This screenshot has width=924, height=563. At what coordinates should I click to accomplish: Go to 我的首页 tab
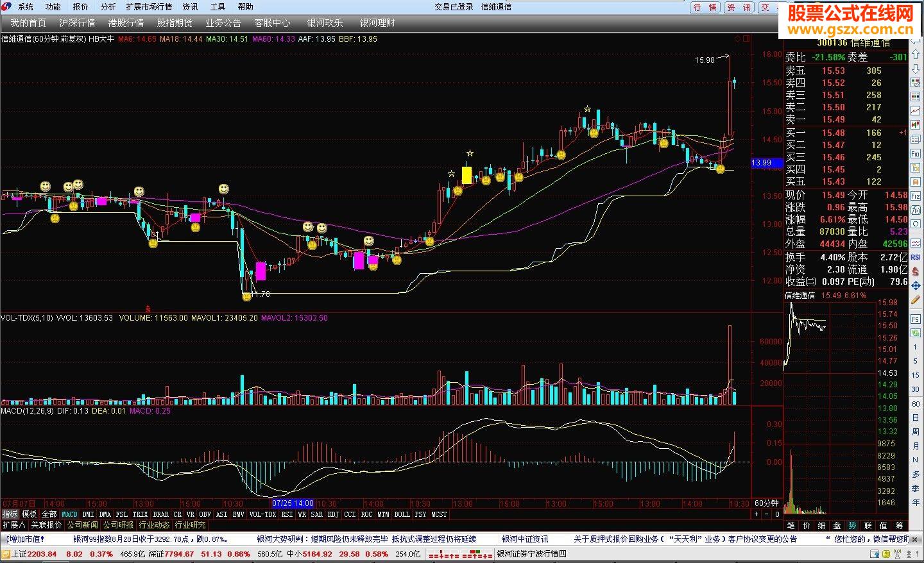pos(28,23)
